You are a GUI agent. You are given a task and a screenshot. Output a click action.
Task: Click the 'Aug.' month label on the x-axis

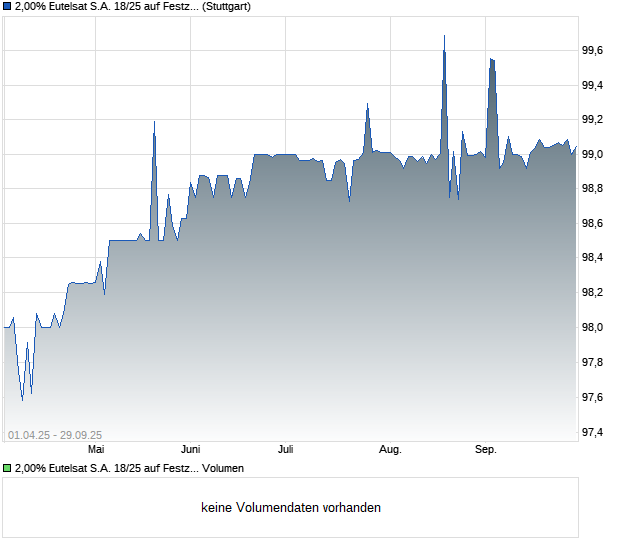(x=390, y=449)
